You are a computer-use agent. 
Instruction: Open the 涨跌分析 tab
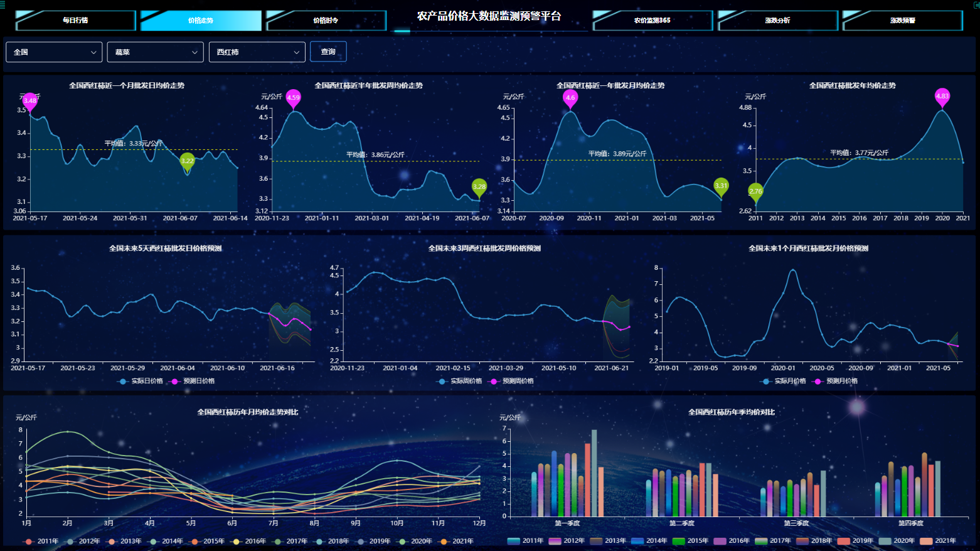click(x=777, y=21)
